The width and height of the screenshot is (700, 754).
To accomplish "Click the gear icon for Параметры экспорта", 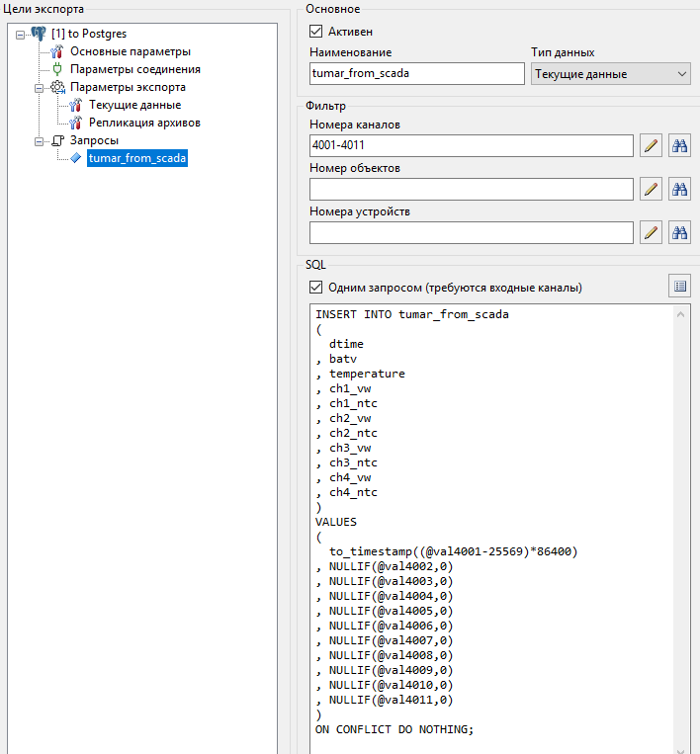I will point(57,87).
